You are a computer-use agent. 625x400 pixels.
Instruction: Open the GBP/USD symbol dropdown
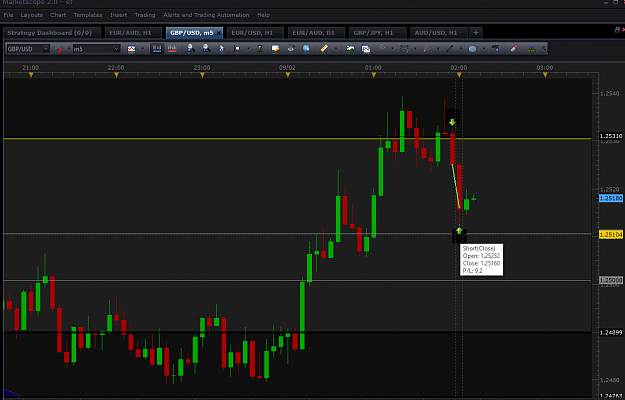coord(46,49)
